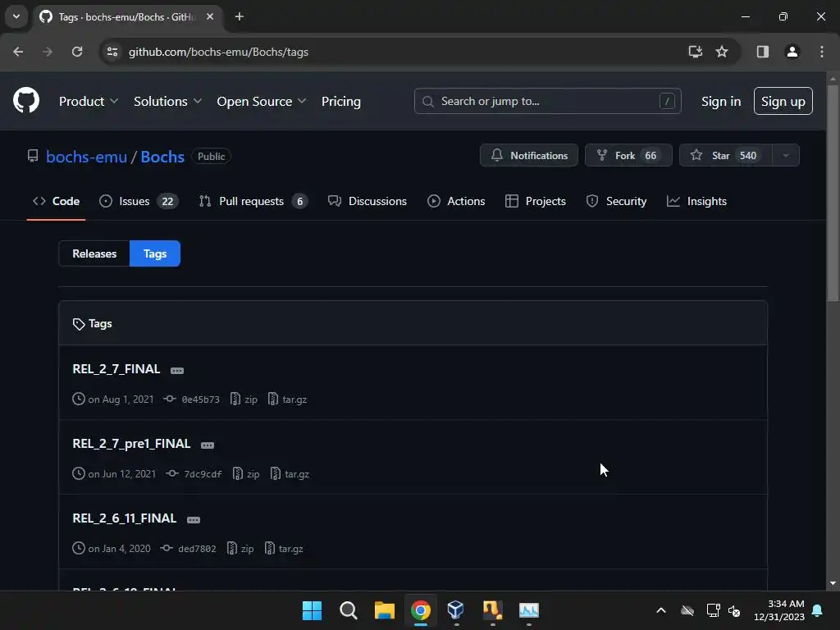Open the REL_2_7_pre1_FINAL tag
The image size is (840, 630).
click(131, 444)
